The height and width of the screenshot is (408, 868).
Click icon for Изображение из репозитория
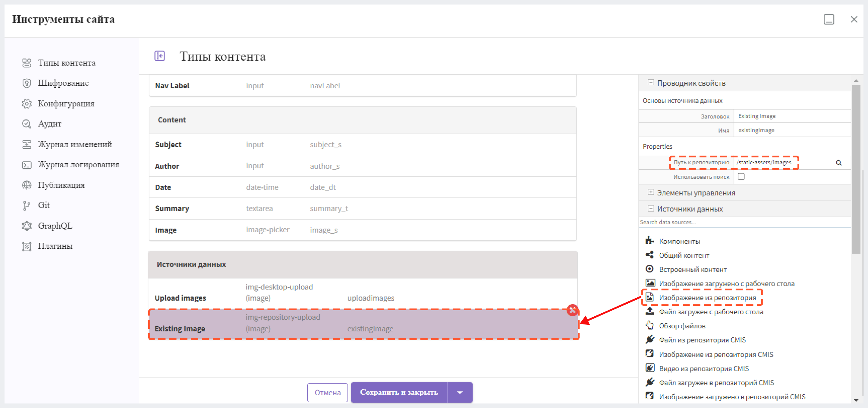point(650,297)
